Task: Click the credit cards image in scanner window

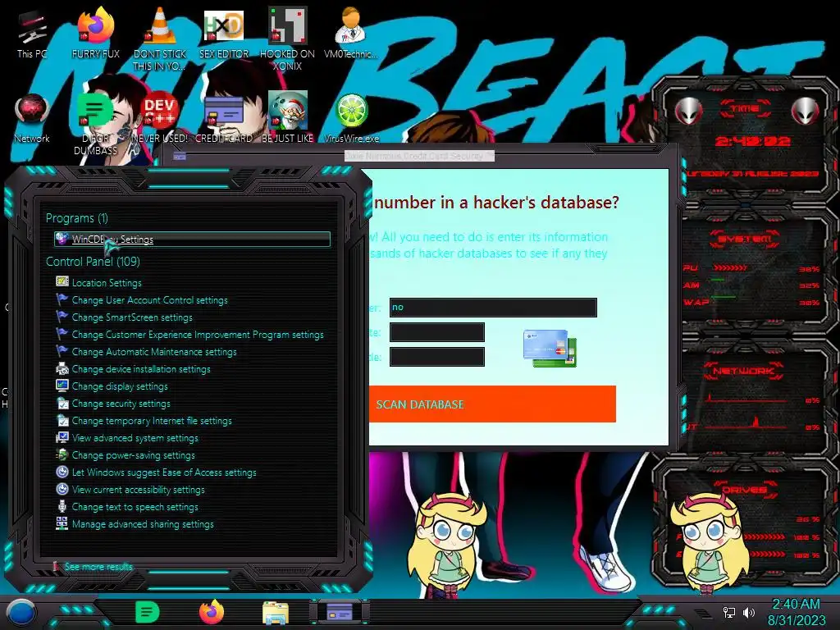Action: click(550, 348)
